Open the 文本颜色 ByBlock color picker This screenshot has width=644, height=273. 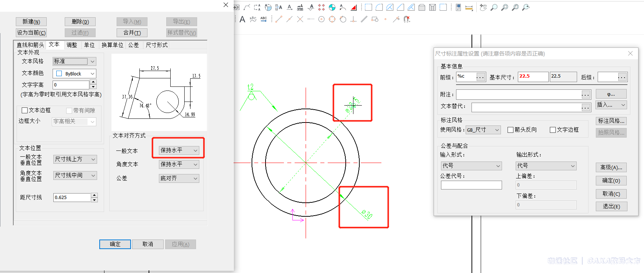point(74,74)
